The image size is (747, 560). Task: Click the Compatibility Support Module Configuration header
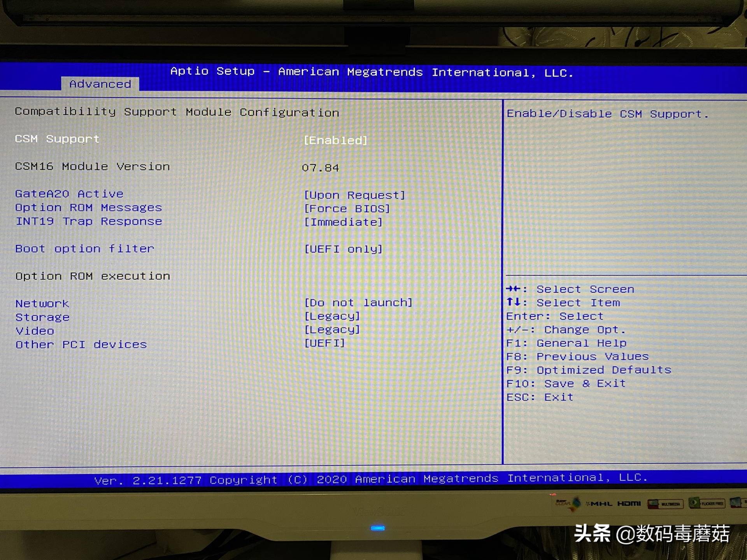[177, 112]
